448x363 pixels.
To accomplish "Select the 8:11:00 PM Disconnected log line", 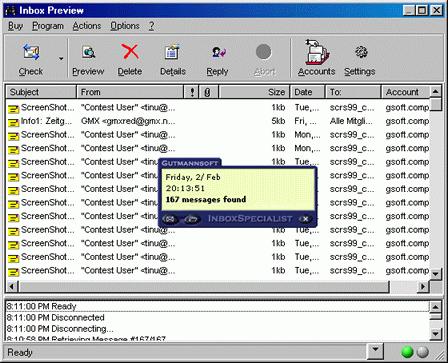I will click(x=218, y=317).
